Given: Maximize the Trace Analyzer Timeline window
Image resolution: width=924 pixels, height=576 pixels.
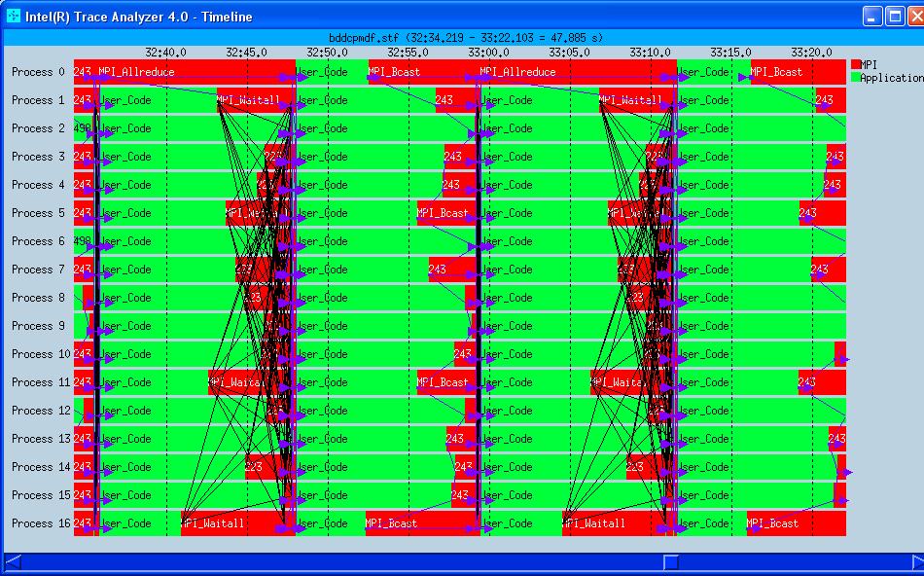Looking at the screenshot, I should (895, 16).
